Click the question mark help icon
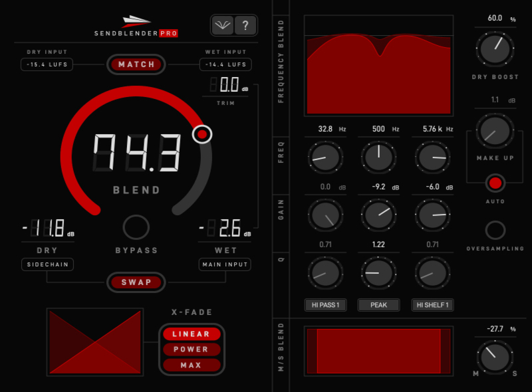Image resolution: width=532 pixels, height=392 pixels. tap(245, 26)
